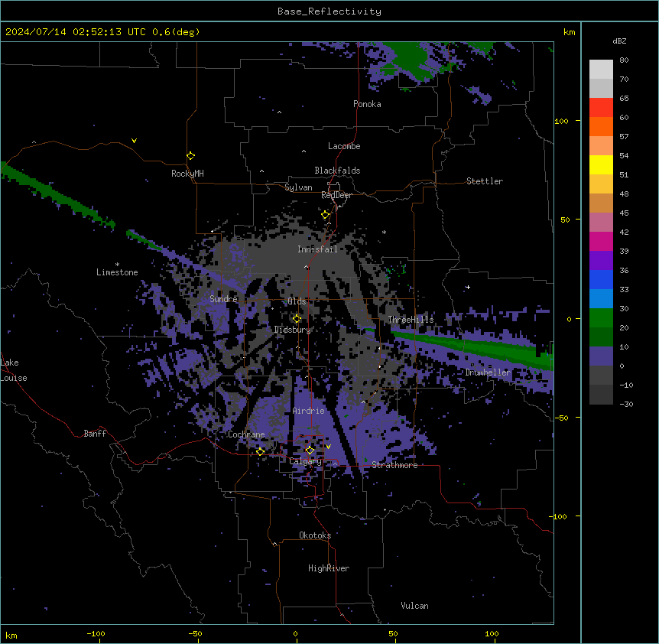Click the yellow V marker beside the Calgary diamond

pyautogui.click(x=328, y=447)
